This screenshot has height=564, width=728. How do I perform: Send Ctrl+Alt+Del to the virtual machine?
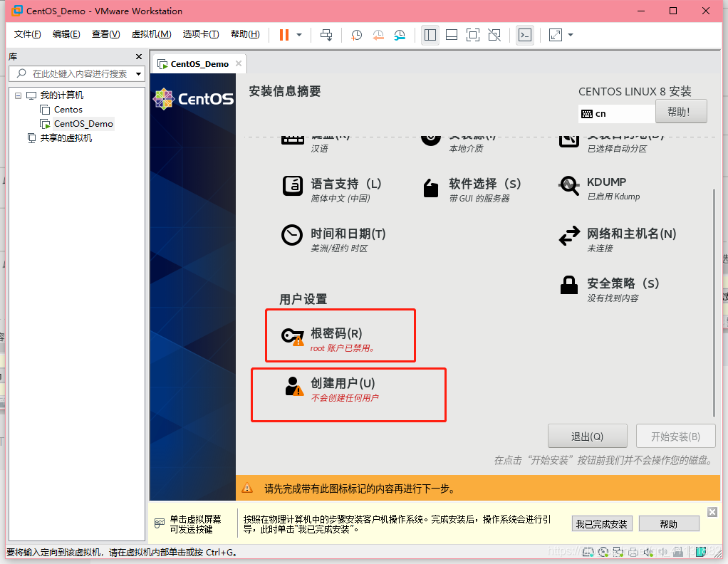click(x=326, y=35)
